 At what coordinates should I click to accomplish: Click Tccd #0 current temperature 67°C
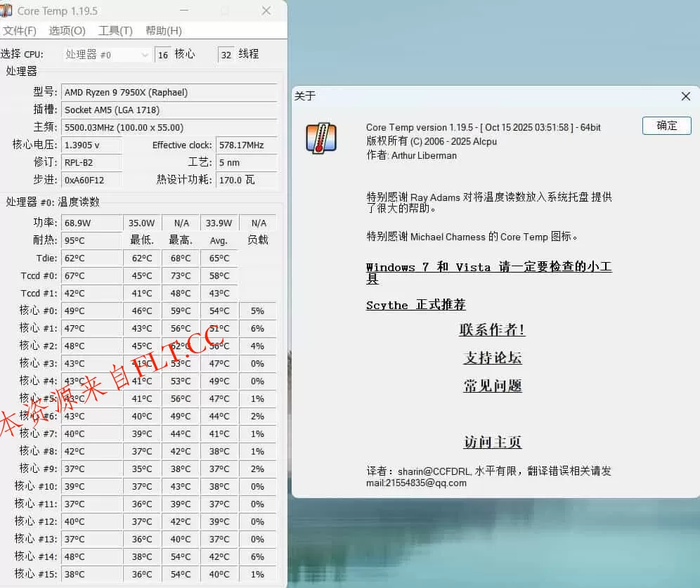(x=91, y=275)
